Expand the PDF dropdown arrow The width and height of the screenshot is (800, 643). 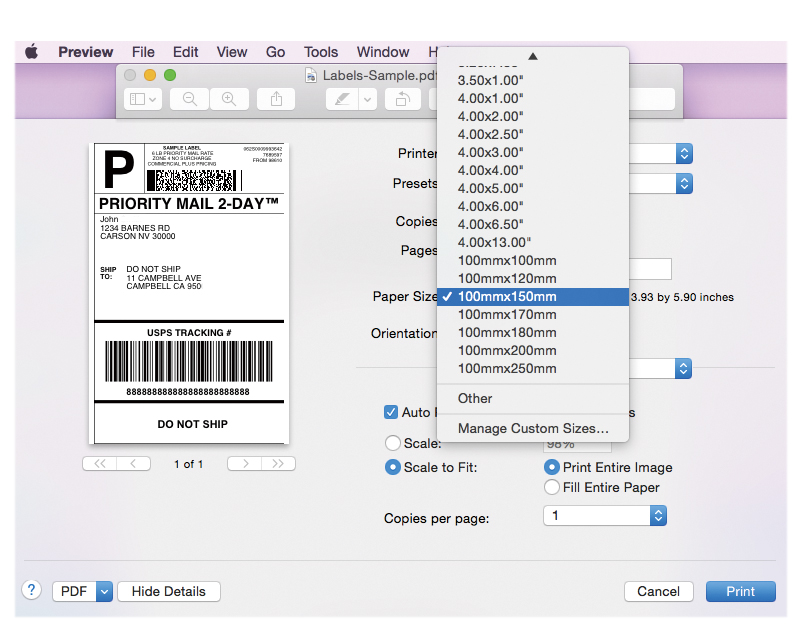click(104, 591)
